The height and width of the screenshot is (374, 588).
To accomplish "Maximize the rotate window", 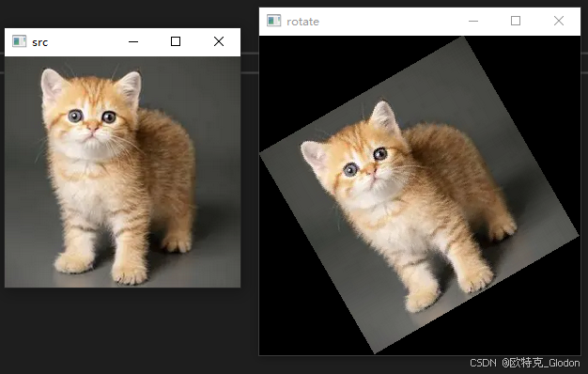I will tap(516, 21).
